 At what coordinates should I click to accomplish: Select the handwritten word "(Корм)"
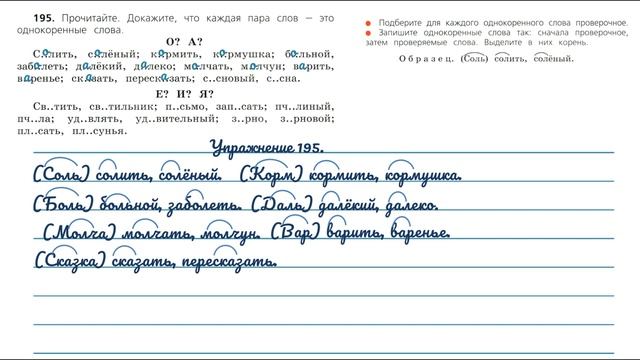(x=271, y=175)
